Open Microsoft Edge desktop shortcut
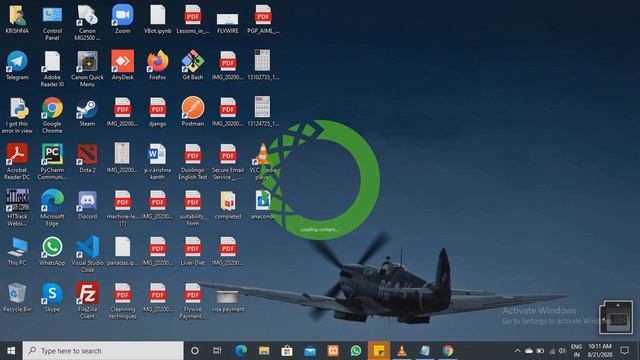This screenshot has width=640, height=360. 52,208
